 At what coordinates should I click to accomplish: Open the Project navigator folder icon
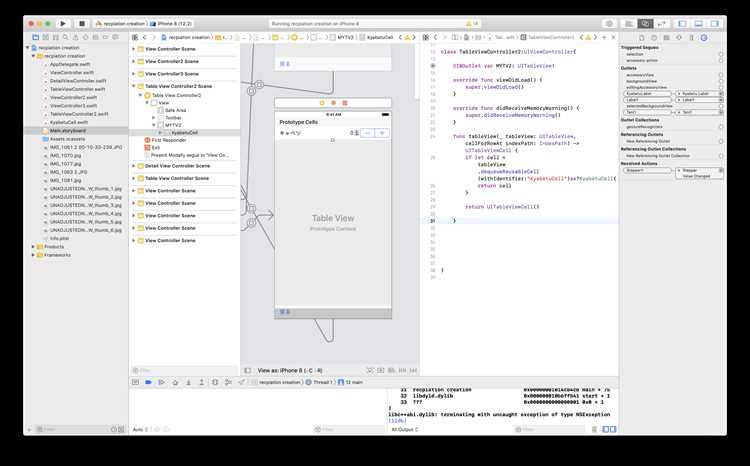pyautogui.click(x=35, y=37)
